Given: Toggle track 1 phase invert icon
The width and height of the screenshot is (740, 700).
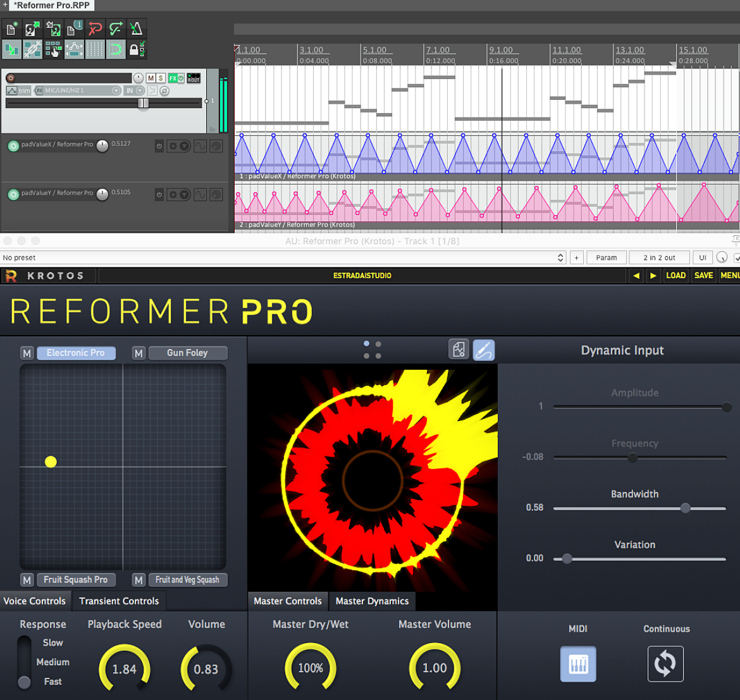Looking at the screenshot, I should (164, 90).
